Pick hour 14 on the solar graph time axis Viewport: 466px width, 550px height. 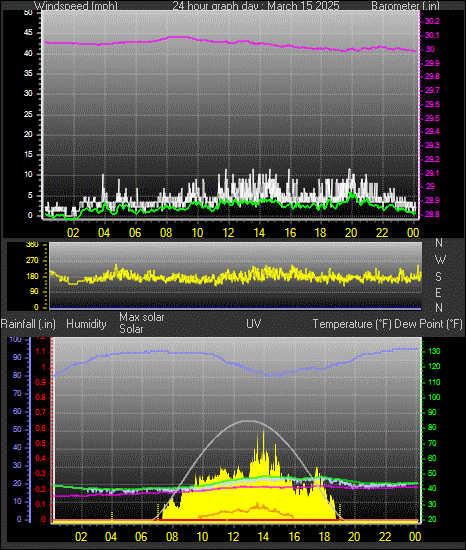point(263,537)
